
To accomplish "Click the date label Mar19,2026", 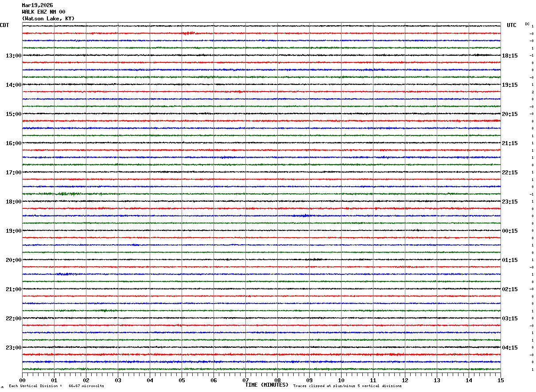I will [x=37, y=5].
